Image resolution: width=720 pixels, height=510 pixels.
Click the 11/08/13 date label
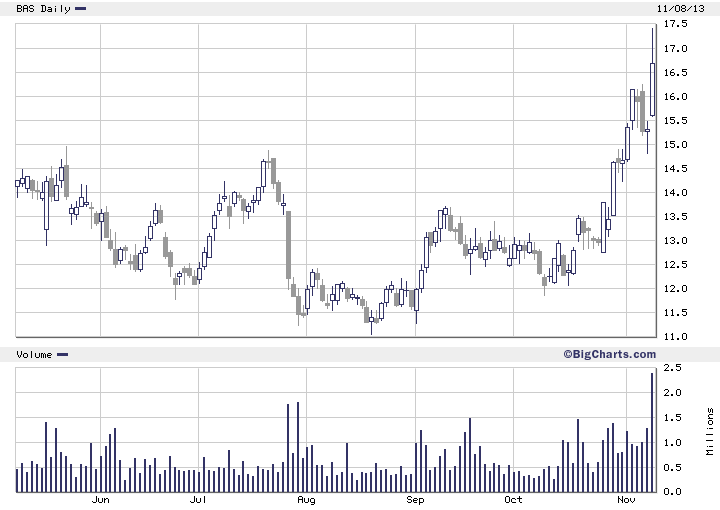coord(681,9)
